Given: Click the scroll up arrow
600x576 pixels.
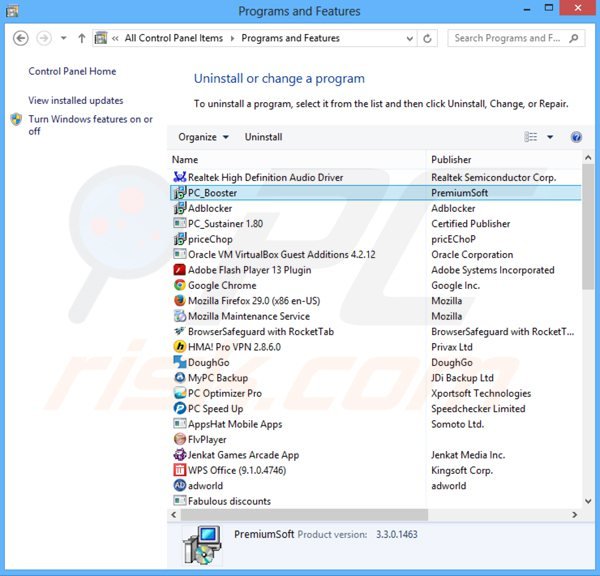Looking at the screenshot, I should click(588, 158).
